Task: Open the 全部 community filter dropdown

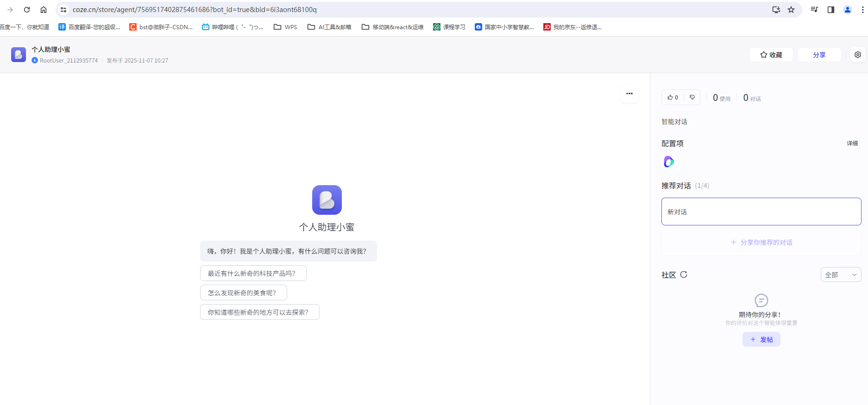Action: click(x=841, y=274)
